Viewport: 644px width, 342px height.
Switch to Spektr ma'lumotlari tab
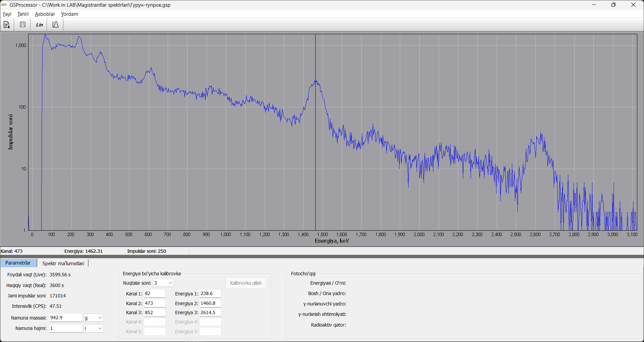pyautogui.click(x=63, y=263)
